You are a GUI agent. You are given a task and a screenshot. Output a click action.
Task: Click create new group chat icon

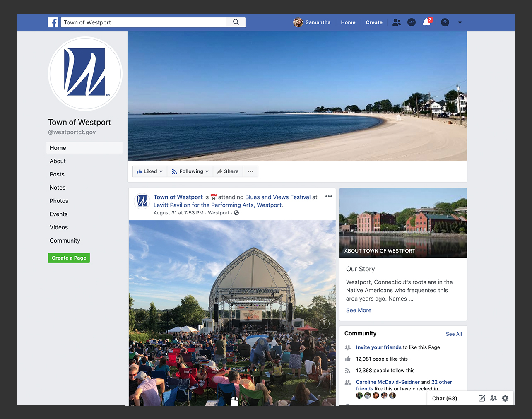(x=493, y=398)
